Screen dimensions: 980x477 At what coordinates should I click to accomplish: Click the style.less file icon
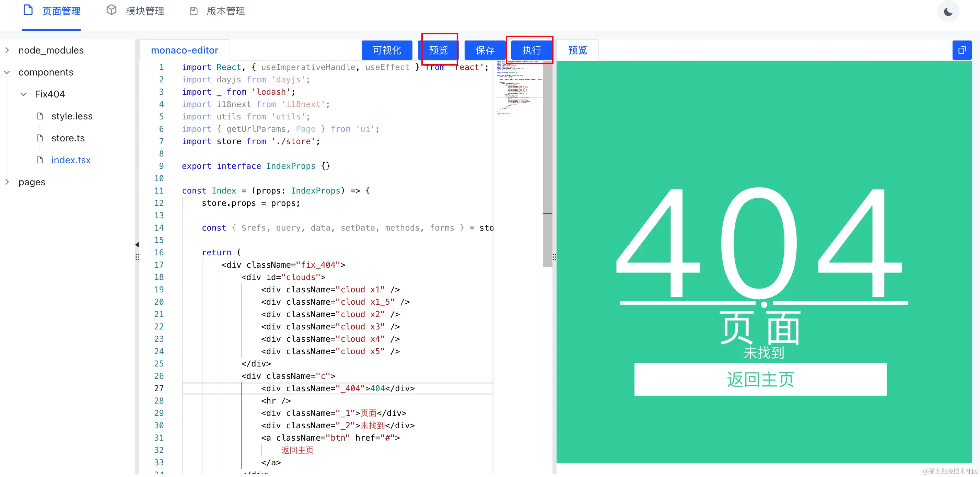point(39,116)
